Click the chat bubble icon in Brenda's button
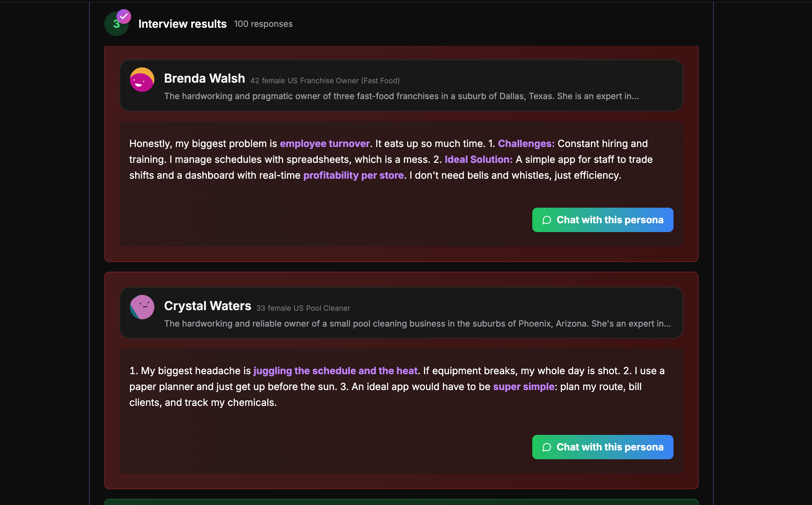 [x=547, y=220]
